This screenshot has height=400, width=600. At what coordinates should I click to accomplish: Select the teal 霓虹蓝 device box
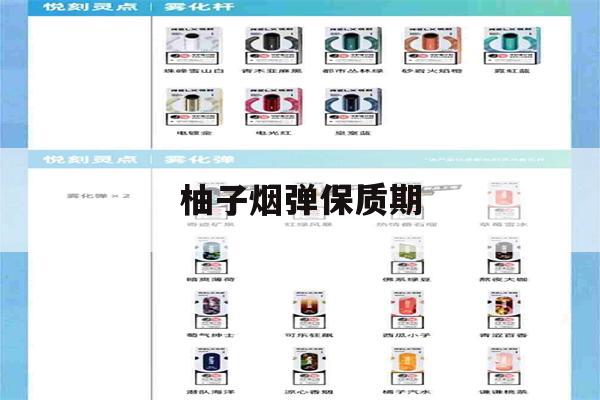point(512,46)
